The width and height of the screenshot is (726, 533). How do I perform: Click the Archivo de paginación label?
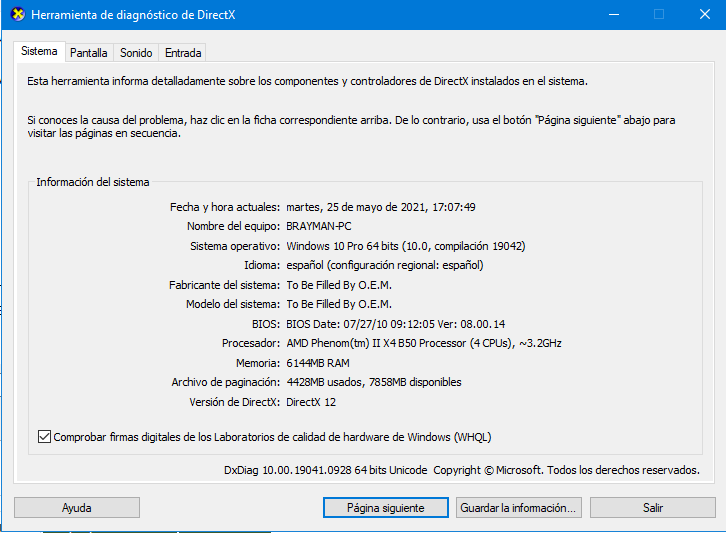(226, 382)
